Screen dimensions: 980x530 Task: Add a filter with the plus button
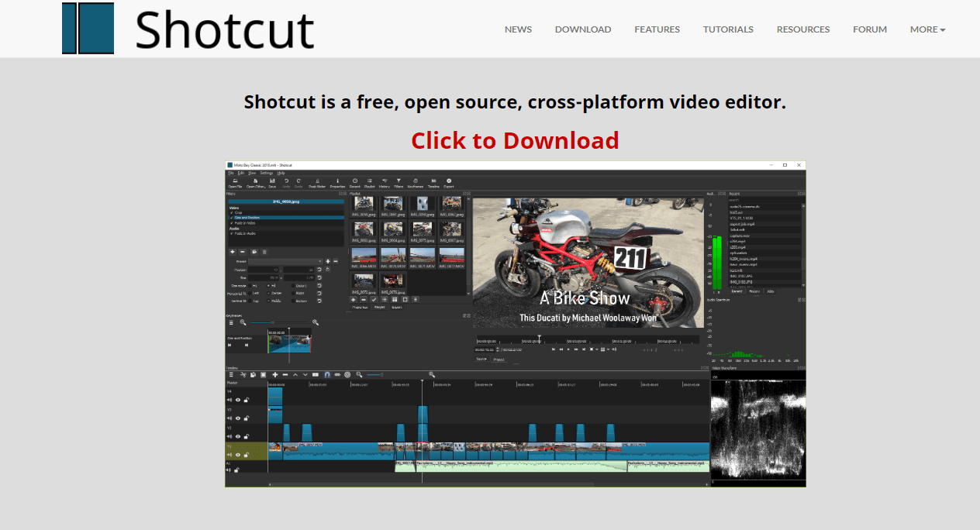click(x=233, y=252)
